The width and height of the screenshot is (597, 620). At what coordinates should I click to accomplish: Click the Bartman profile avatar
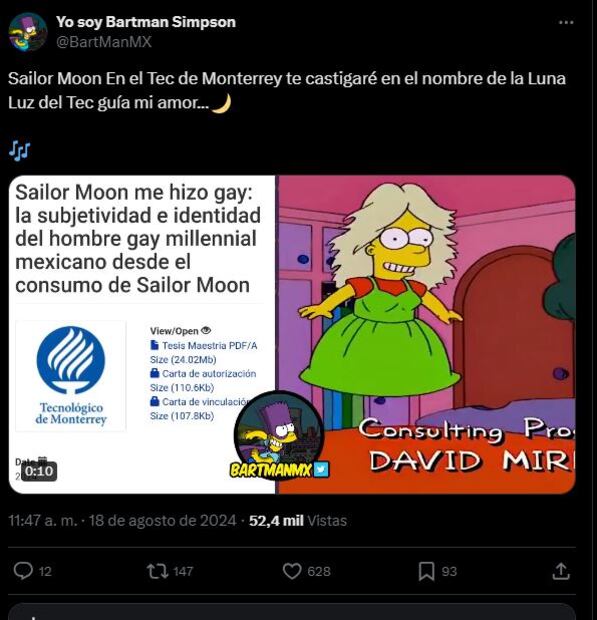tap(28, 32)
